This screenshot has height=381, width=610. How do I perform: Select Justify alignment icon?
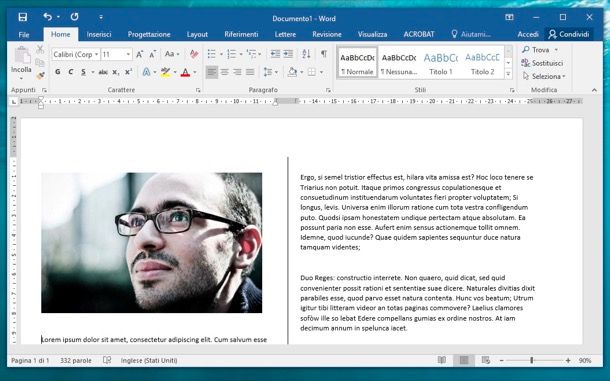(x=250, y=72)
